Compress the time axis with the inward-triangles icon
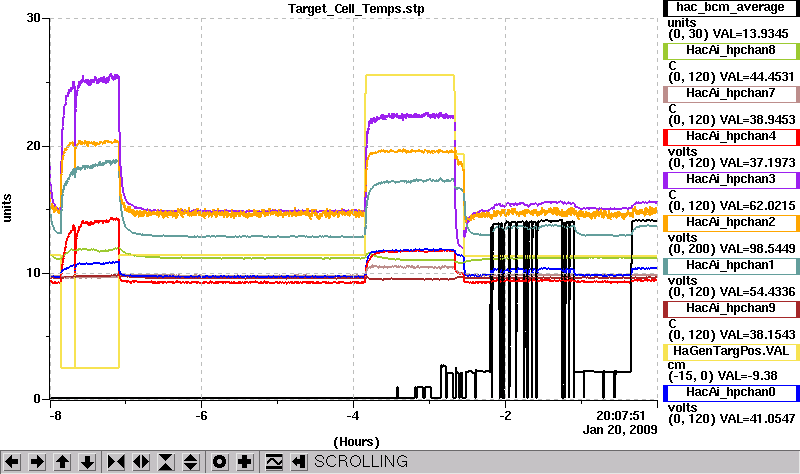Screen dimensions: 800x474 pos(116,462)
